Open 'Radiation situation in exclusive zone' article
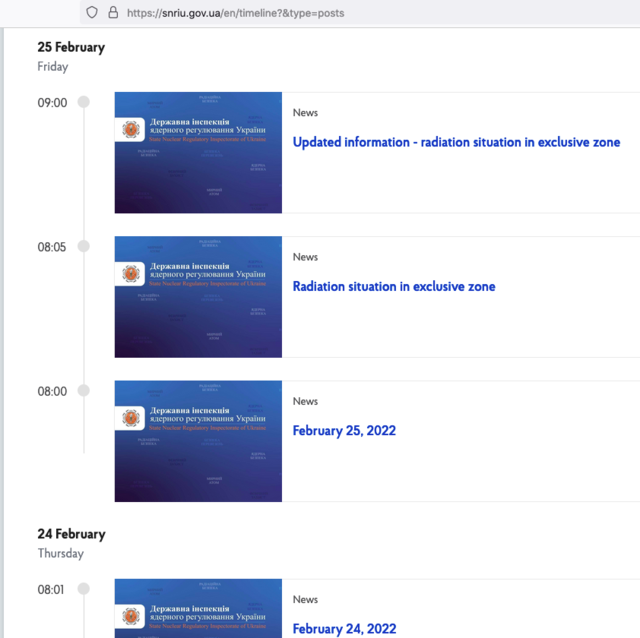The width and height of the screenshot is (640, 638). (x=394, y=287)
